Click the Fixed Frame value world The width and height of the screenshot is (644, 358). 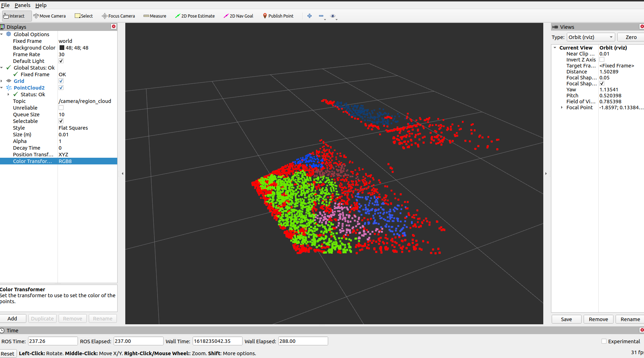(x=65, y=41)
